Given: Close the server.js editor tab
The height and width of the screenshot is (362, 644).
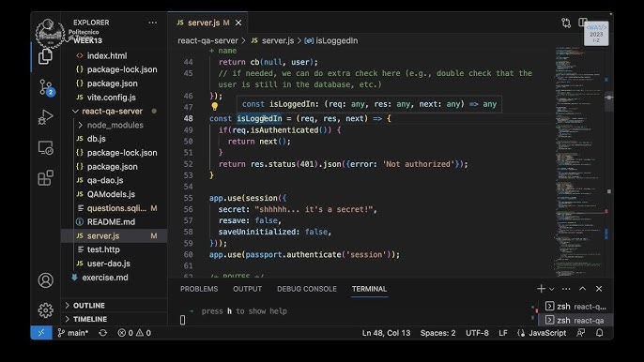Looking at the screenshot, I should coord(238,23).
